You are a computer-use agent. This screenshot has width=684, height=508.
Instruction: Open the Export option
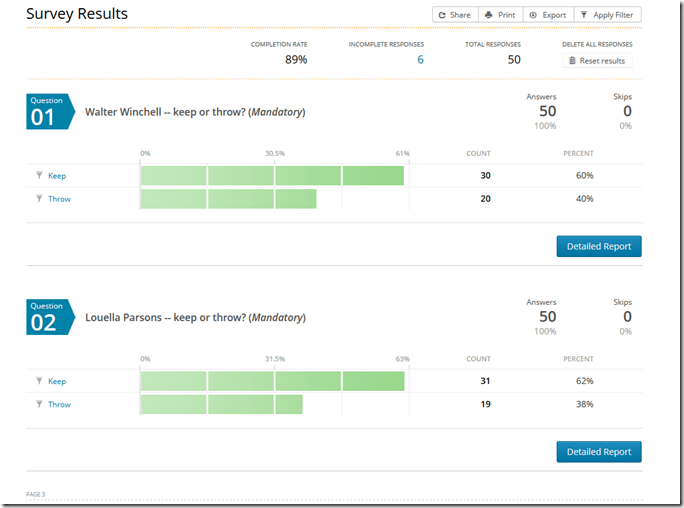tap(547, 15)
